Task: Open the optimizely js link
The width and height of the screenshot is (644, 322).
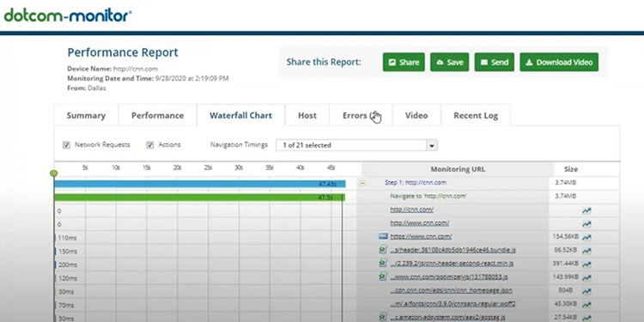Action: 449,276
